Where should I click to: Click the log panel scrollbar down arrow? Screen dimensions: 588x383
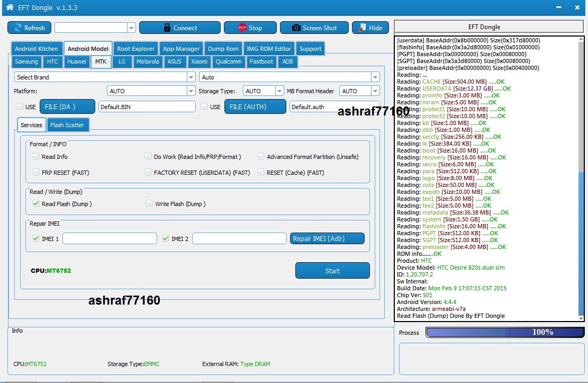pos(581,318)
